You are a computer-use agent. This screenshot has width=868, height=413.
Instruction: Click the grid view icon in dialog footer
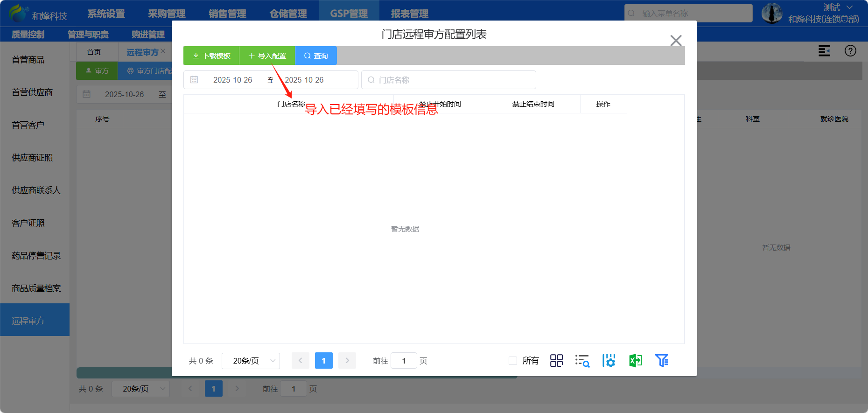pos(556,360)
